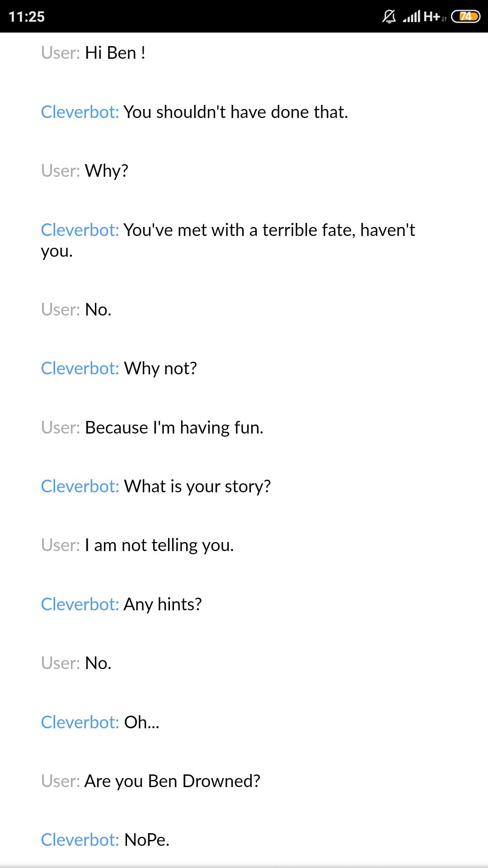Tap User label before "Are you Ben Drowned?"
The width and height of the screenshot is (488, 868).
[60, 781]
